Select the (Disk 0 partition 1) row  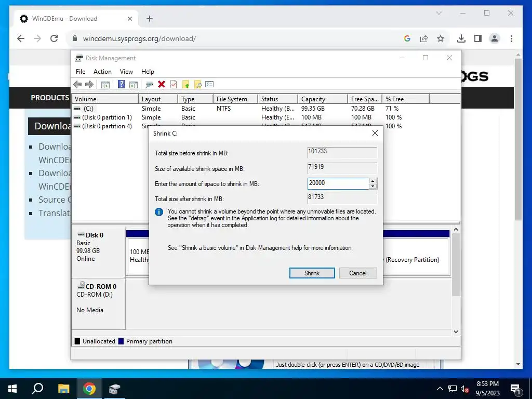click(x=266, y=117)
